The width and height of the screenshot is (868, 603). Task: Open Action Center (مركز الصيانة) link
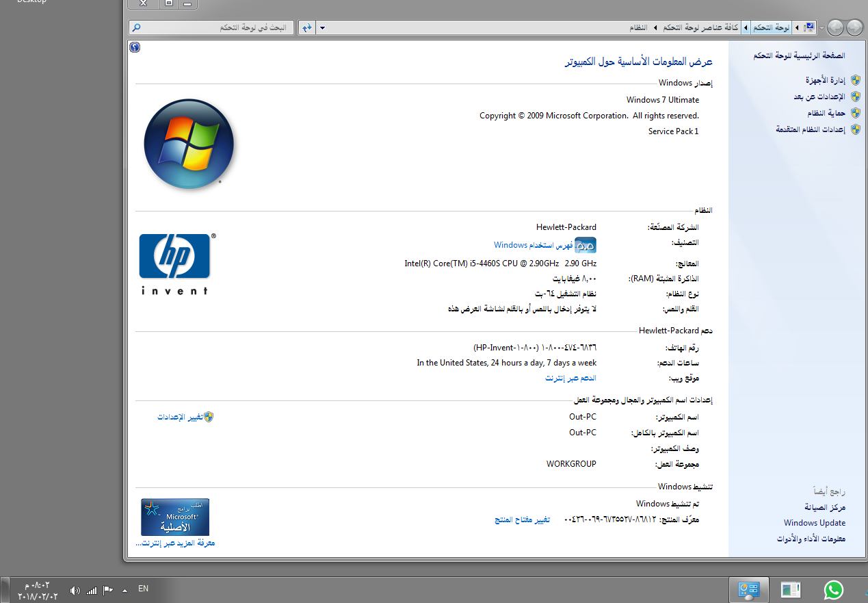(x=825, y=507)
